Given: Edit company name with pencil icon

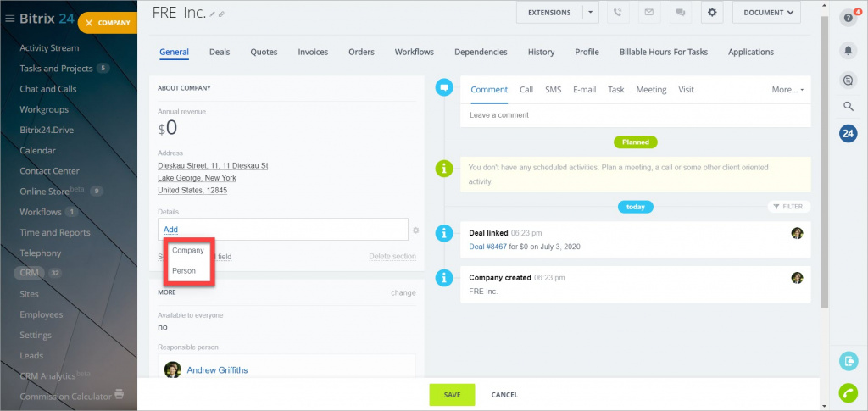Looking at the screenshot, I should (x=213, y=14).
